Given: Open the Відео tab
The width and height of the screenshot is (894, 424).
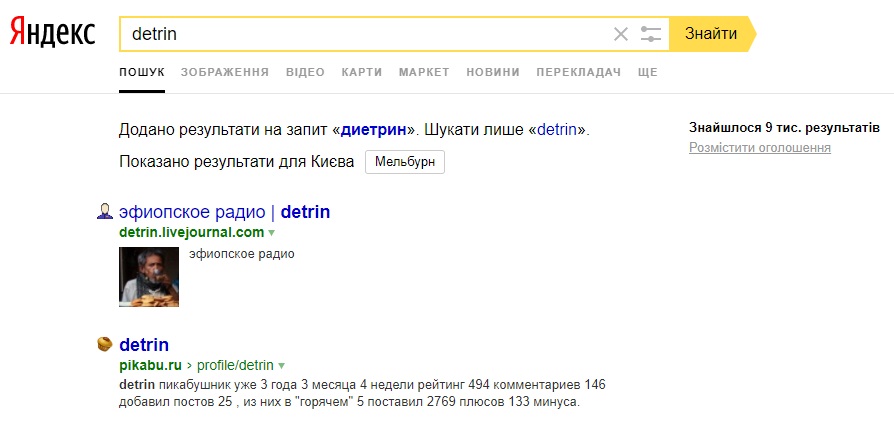Looking at the screenshot, I should pyautogui.click(x=305, y=72).
